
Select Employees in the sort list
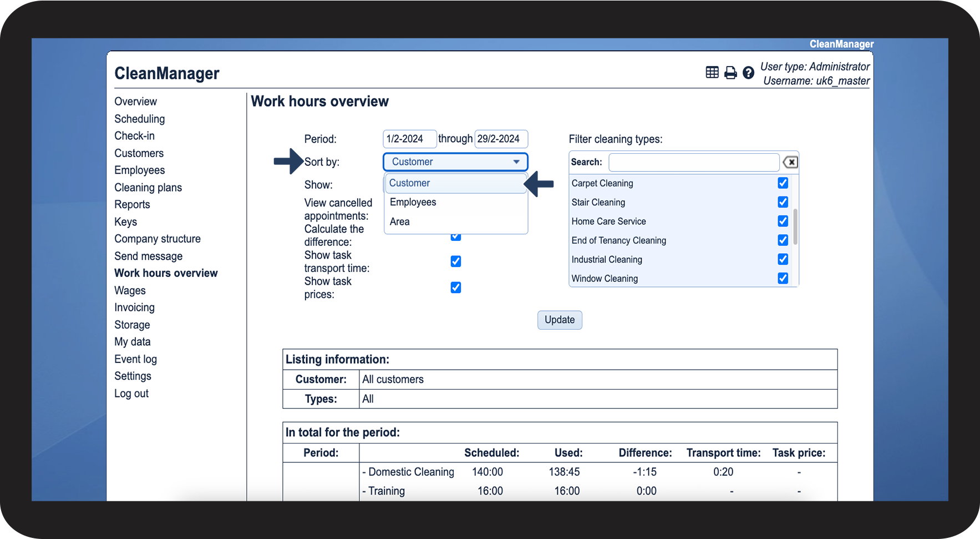[413, 202]
